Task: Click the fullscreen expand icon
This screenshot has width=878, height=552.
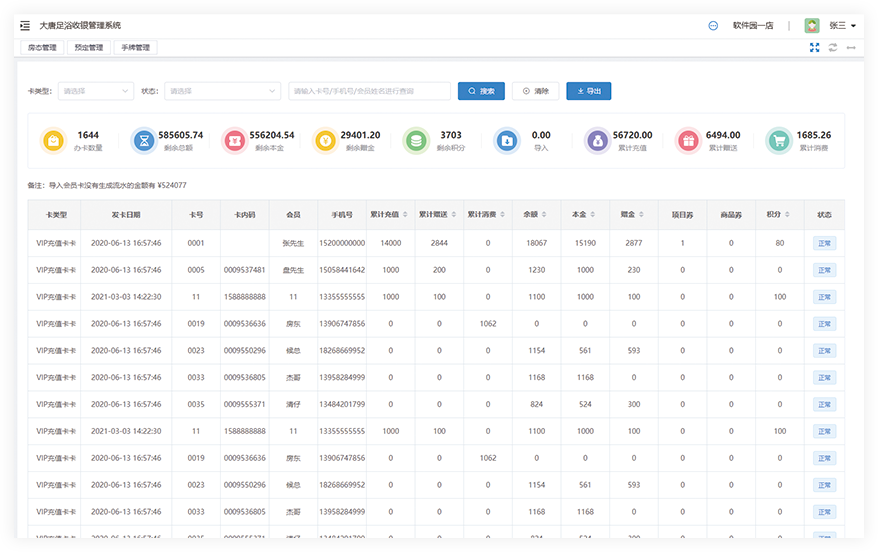Action: (815, 47)
